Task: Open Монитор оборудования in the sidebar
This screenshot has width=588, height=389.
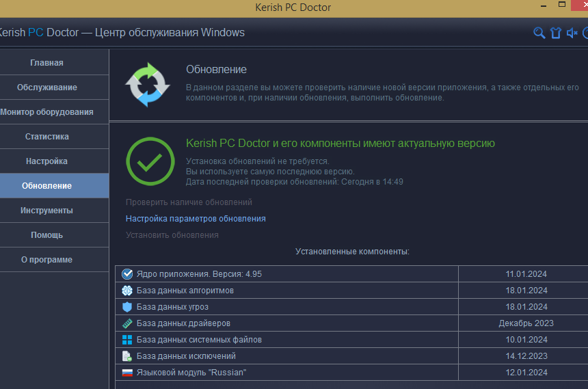Action: pos(55,112)
